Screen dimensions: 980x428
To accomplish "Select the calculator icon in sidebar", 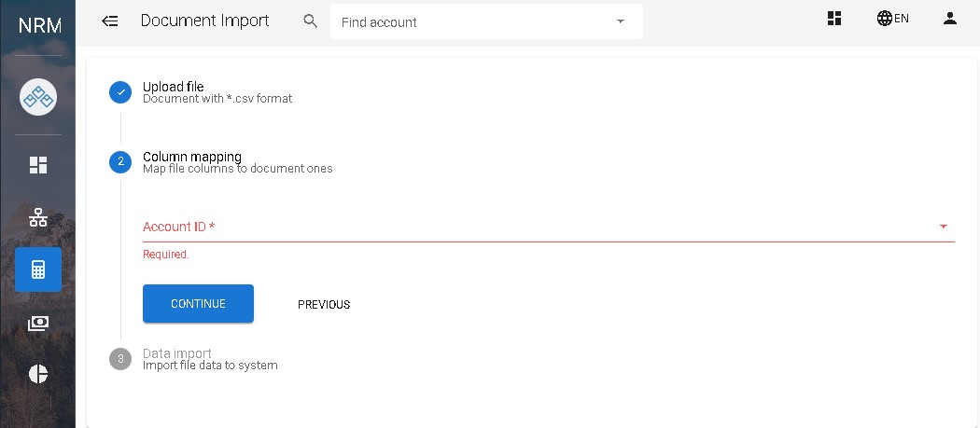I will [x=38, y=269].
